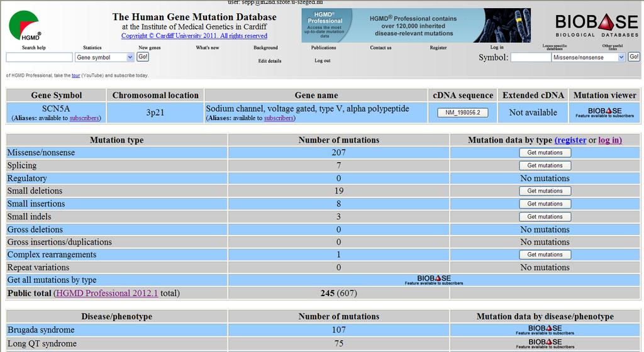Open Search help menu item
The width and height of the screenshot is (644, 352).
tap(34, 48)
